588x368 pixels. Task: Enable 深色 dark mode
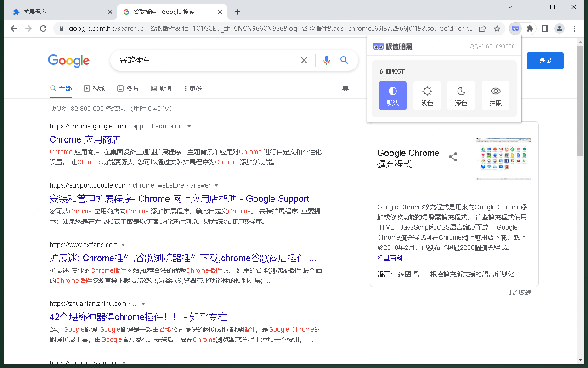point(461,95)
